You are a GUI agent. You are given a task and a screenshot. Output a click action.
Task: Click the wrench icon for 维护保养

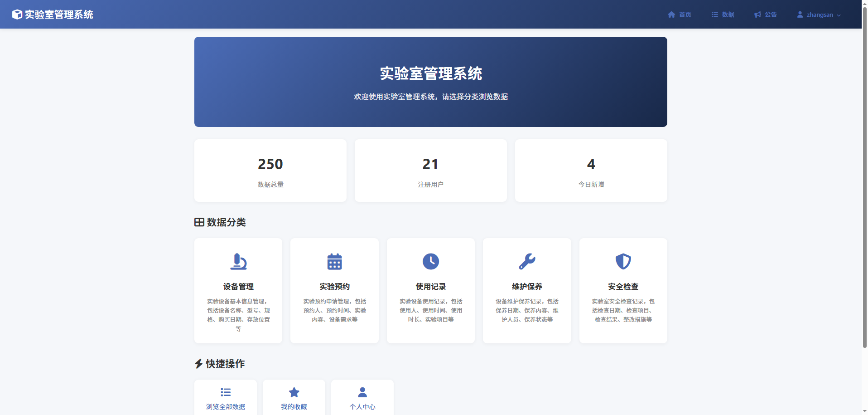[527, 262]
